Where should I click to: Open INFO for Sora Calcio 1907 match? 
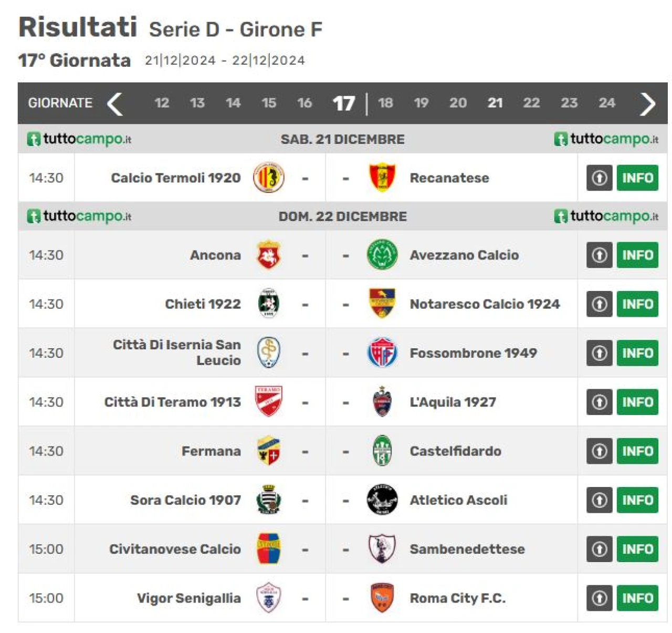pyautogui.click(x=637, y=500)
